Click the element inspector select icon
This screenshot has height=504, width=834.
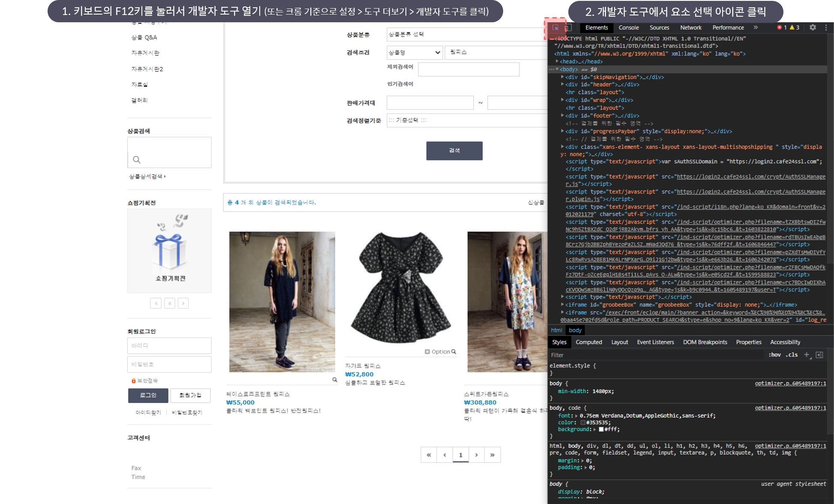pos(555,28)
